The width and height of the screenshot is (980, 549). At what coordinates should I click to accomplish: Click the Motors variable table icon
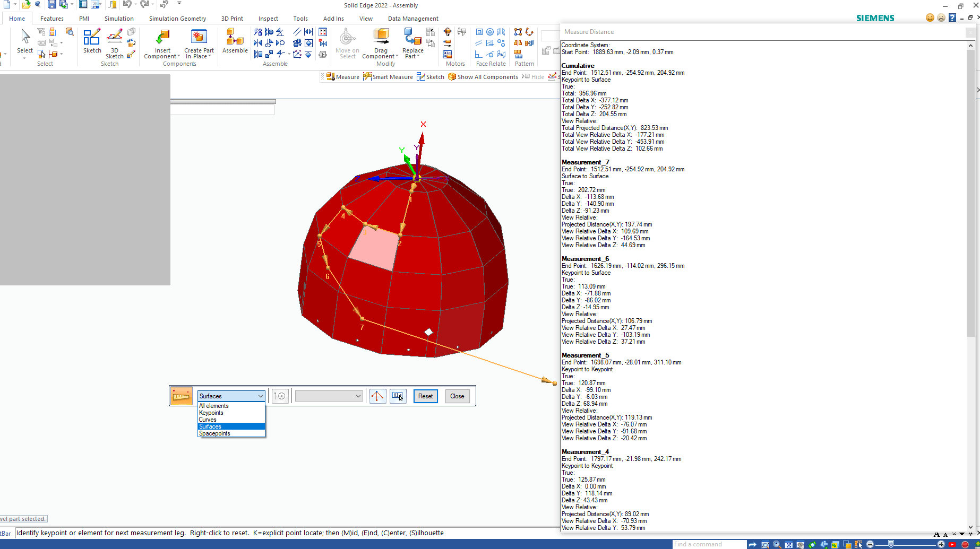click(448, 54)
